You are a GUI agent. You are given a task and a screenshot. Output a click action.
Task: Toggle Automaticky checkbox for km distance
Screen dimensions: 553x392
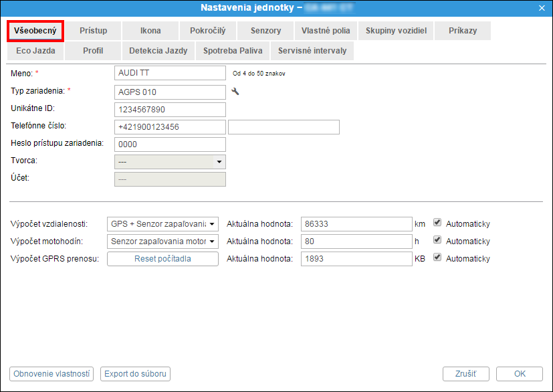[x=437, y=222]
